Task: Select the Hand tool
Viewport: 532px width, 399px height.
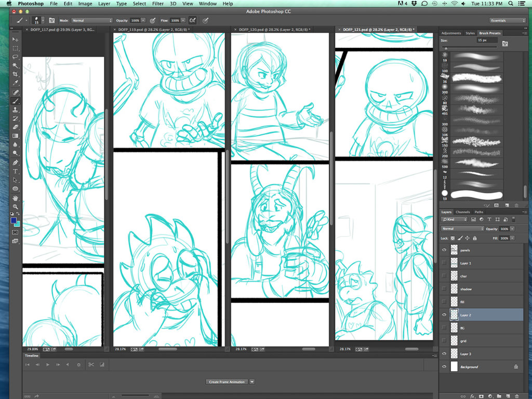Action: point(15,198)
